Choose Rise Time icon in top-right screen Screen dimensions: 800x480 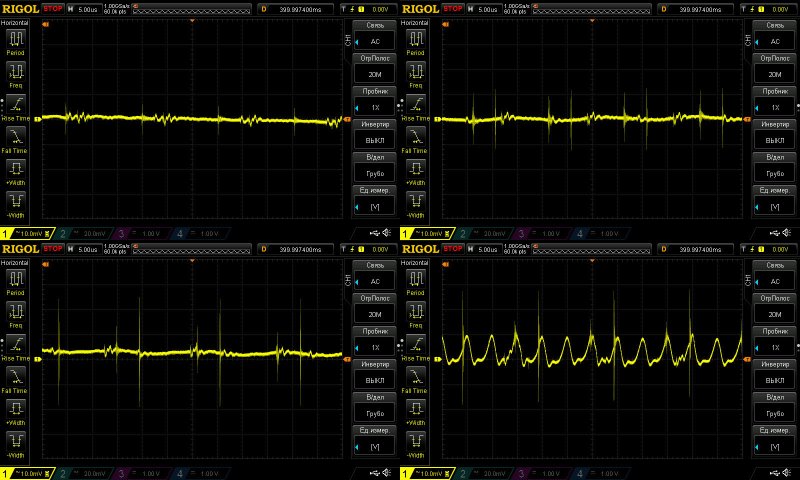416,106
